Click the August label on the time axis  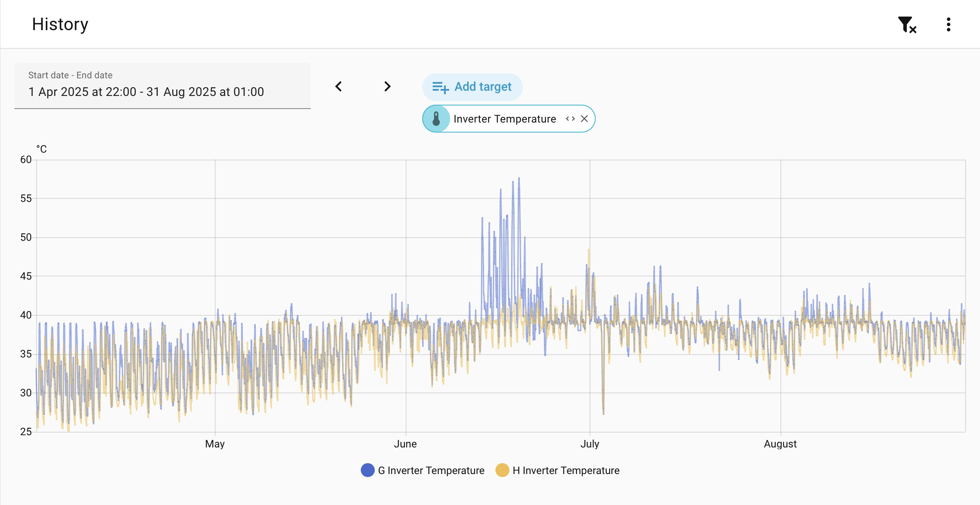pos(780,444)
